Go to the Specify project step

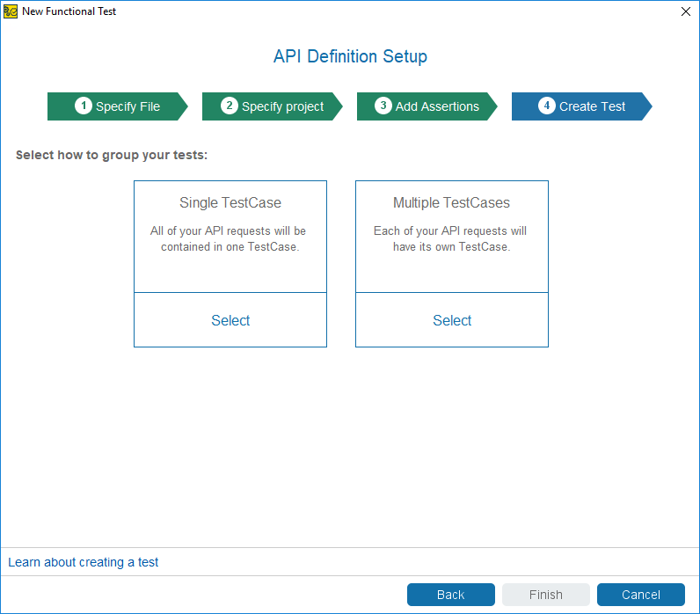coord(273,106)
